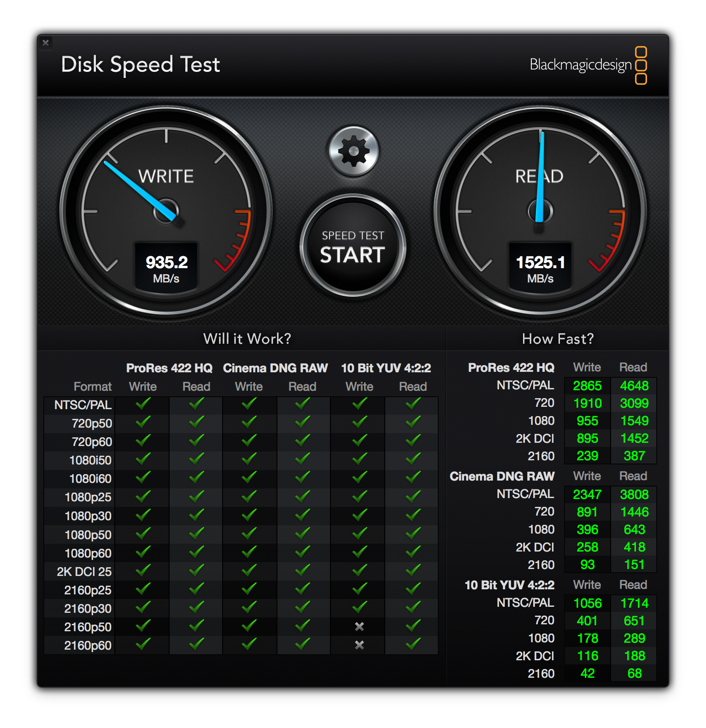Click 1080p30 ProRes write checkmark
Image resolution: width=706 pixels, height=728 pixels.
coord(143,515)
